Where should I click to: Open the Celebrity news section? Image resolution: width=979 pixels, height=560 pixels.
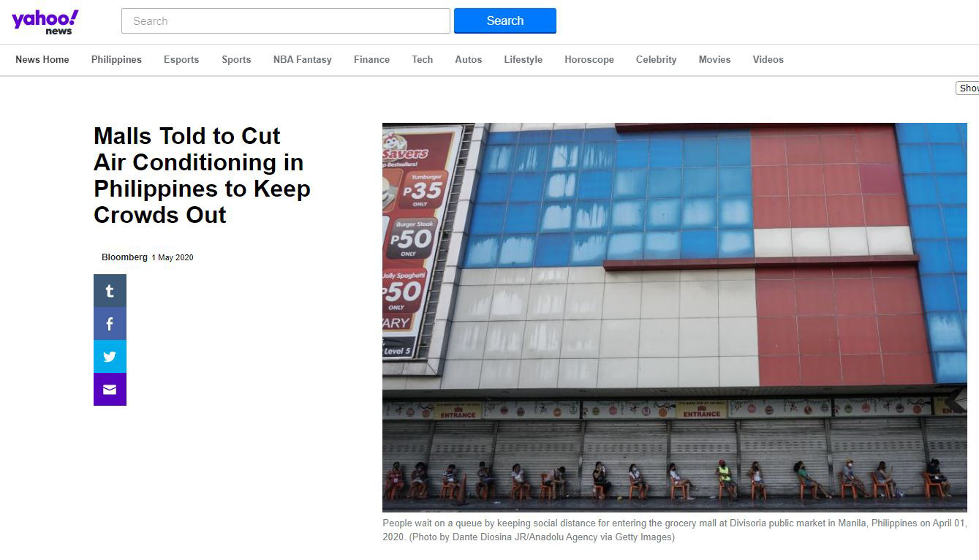657,60
